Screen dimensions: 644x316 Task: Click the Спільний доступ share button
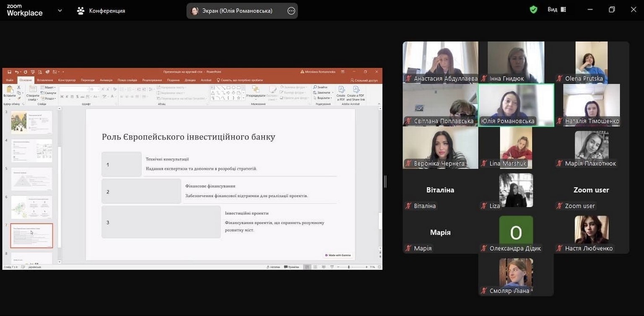[364, 80]
